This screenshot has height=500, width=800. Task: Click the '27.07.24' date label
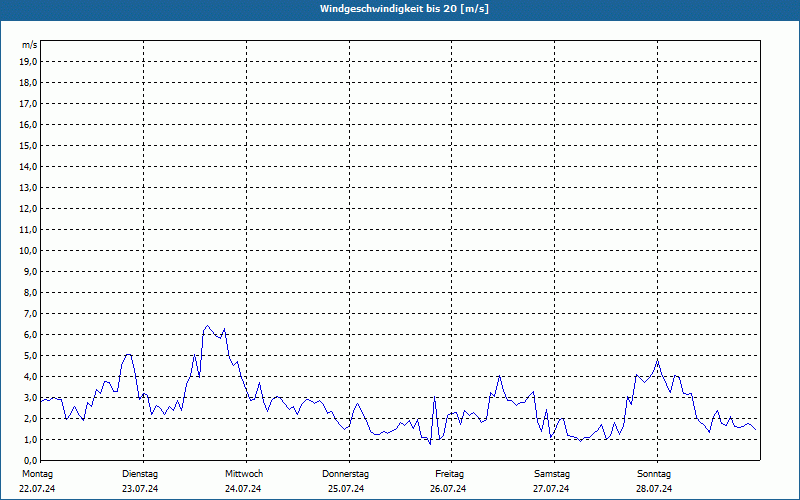[551, 489]
